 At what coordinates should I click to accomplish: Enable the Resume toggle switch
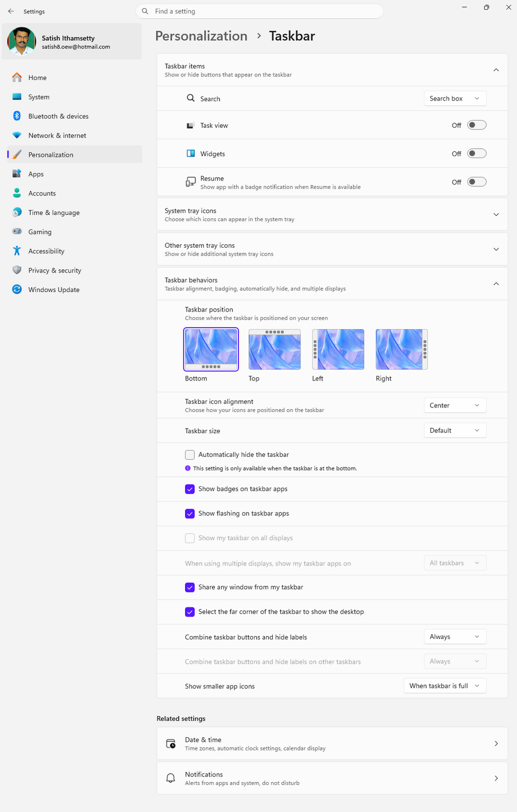[477, 182]
